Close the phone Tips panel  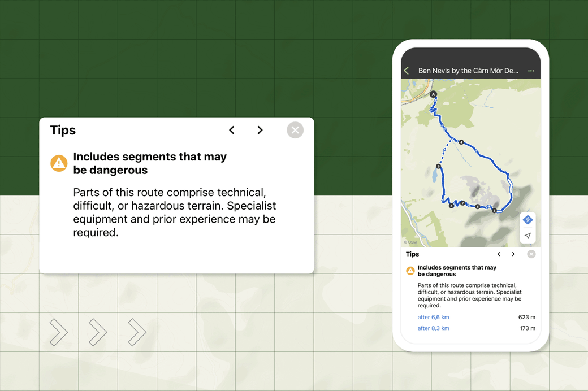531,254
